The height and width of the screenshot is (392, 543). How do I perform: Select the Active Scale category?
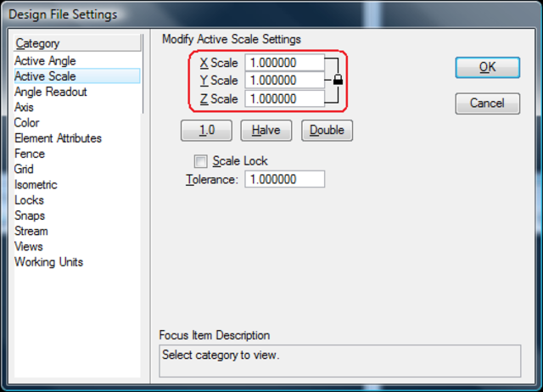point(77,76)
